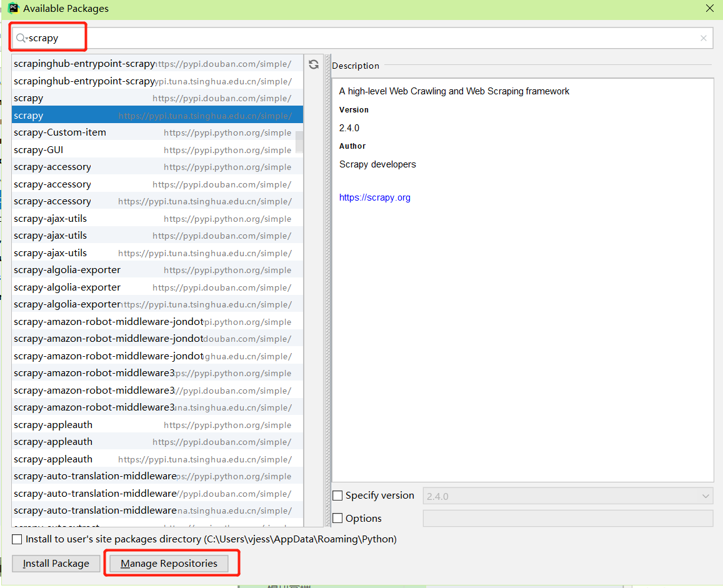The image size is (723, 588).
Task: Click the package list scrollbar thumb
Action: (299, 142)
